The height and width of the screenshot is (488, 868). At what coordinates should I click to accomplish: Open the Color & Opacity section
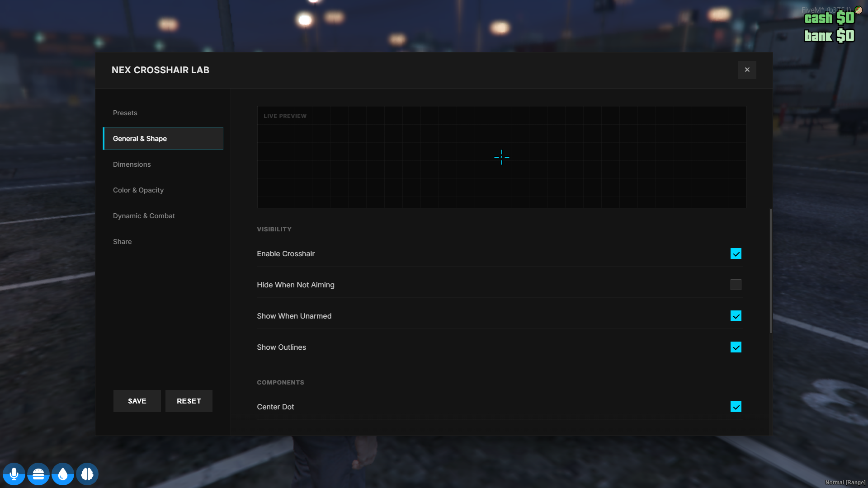click(163, 190)
